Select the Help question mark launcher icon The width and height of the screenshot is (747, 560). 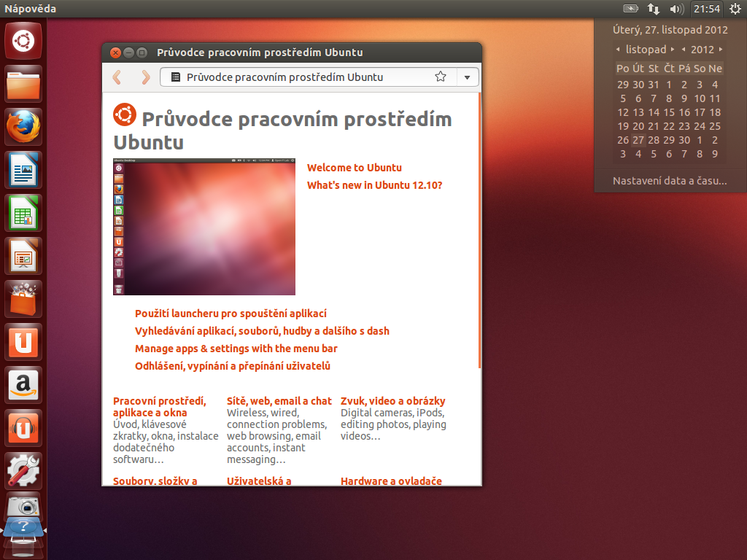[23, 528]
